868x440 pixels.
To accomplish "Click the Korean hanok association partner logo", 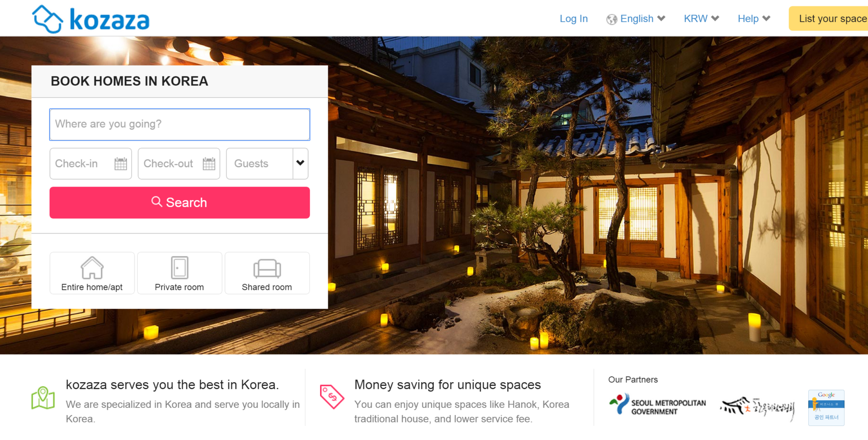I will tap(757, 408).
